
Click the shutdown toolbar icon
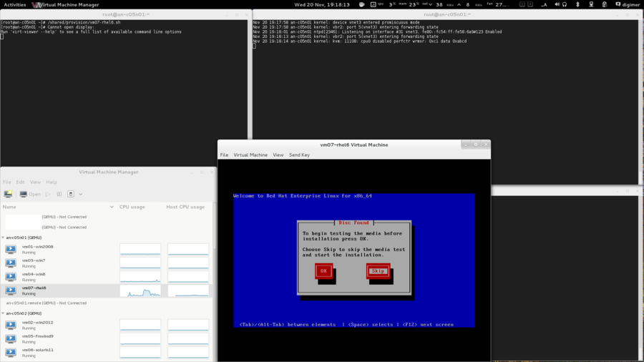(x=71, y=194)
